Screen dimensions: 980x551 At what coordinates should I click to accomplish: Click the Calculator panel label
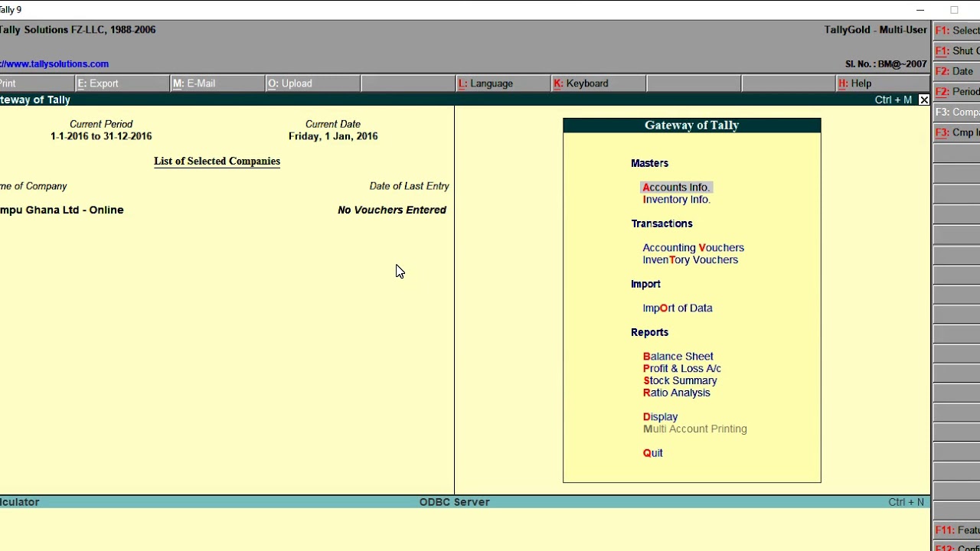[x=20, y=502]
